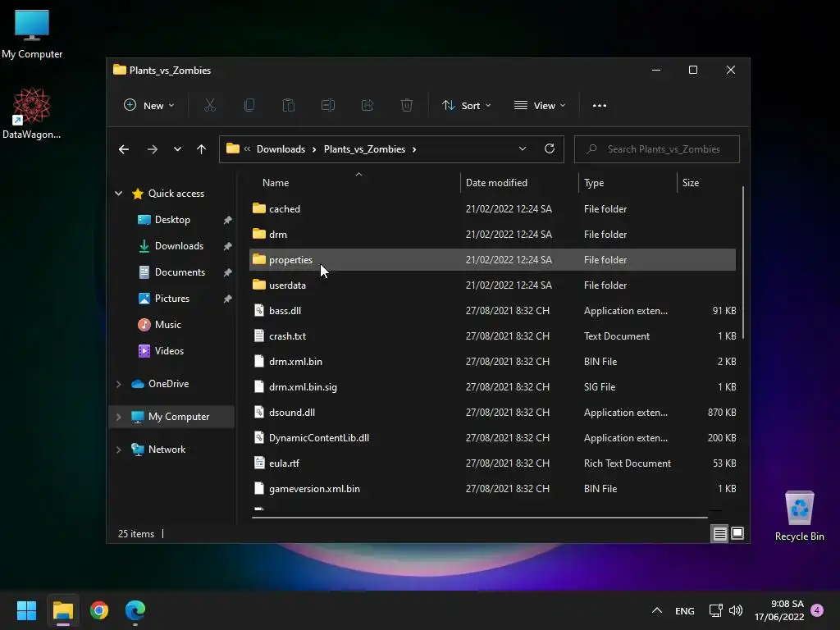Go forward with the right arrow
This screenshot has height=630, width=840.
click(153, 149)
